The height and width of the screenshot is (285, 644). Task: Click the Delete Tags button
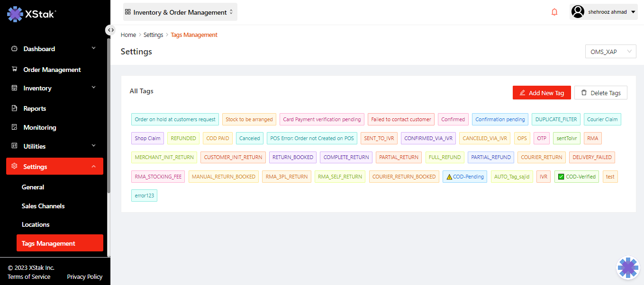click(x=600, y=93)
